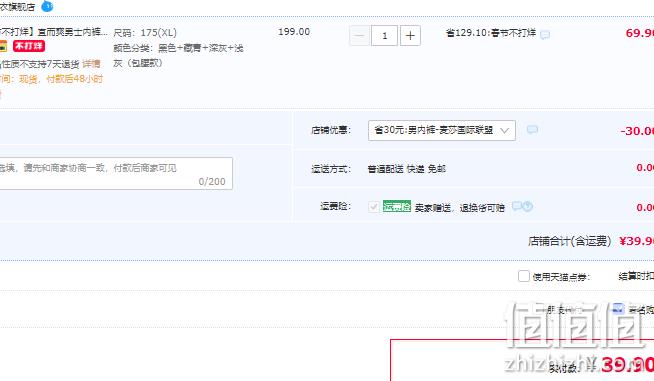Open comment icon next to 春节不打烊 discount

[x=545, y=35]
